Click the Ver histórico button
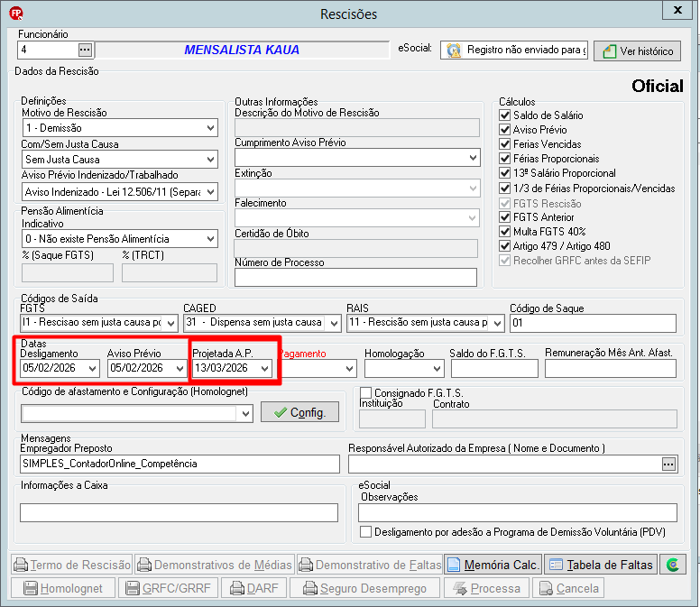 [x=637, y=51]
